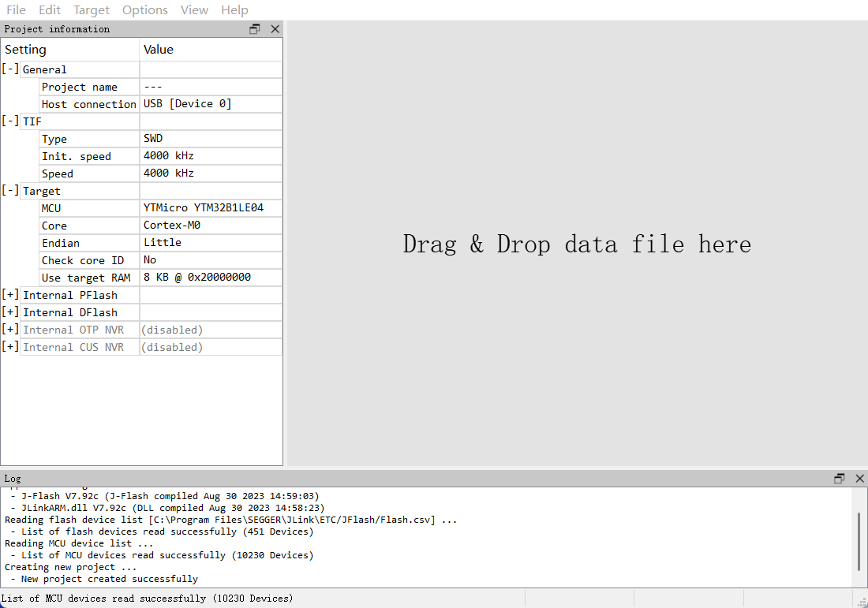This screenshot has height=608, width=868.
Task: Expand the disabled Internal CUS NVR section
Action: (x=10, y=346)
